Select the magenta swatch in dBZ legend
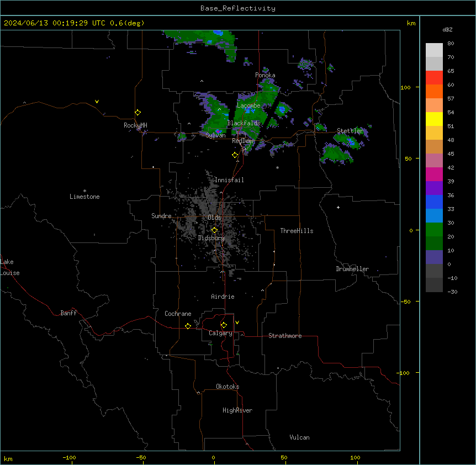This screenshot has width=476, height=465. point(434,174)
